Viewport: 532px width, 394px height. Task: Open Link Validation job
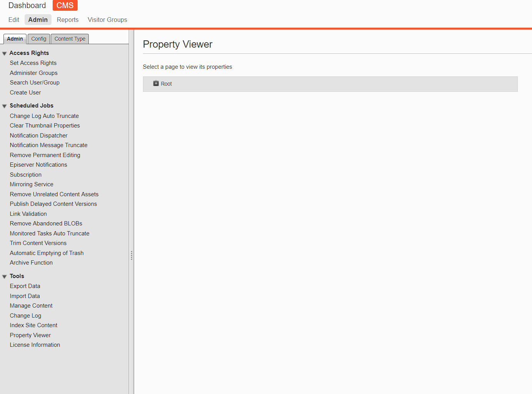(28, 214)
